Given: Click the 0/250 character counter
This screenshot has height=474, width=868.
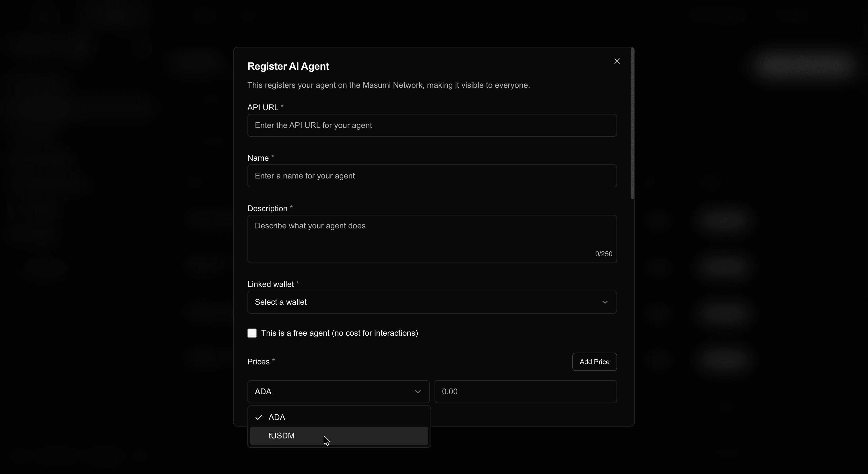Looking at the screenshot, I should (x=603, y=254).
